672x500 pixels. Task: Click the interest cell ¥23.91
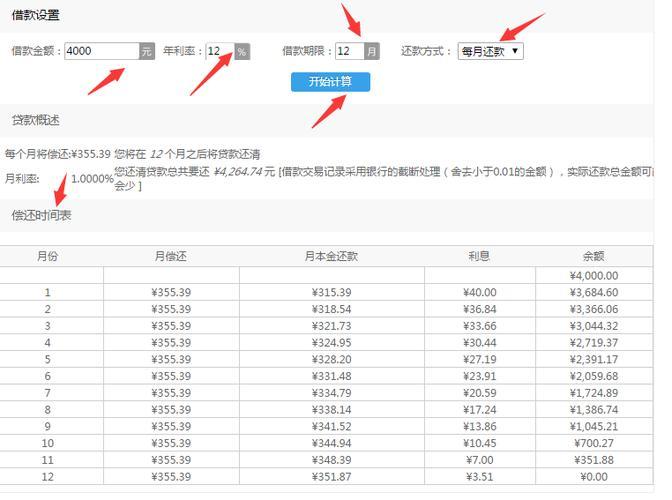tap(480, 376)
